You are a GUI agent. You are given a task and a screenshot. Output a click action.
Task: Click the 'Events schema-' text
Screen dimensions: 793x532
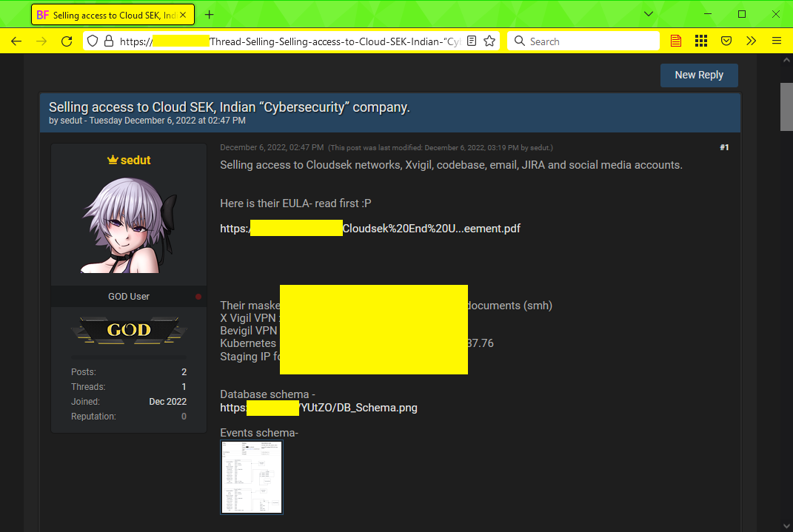tap(259, 433)
